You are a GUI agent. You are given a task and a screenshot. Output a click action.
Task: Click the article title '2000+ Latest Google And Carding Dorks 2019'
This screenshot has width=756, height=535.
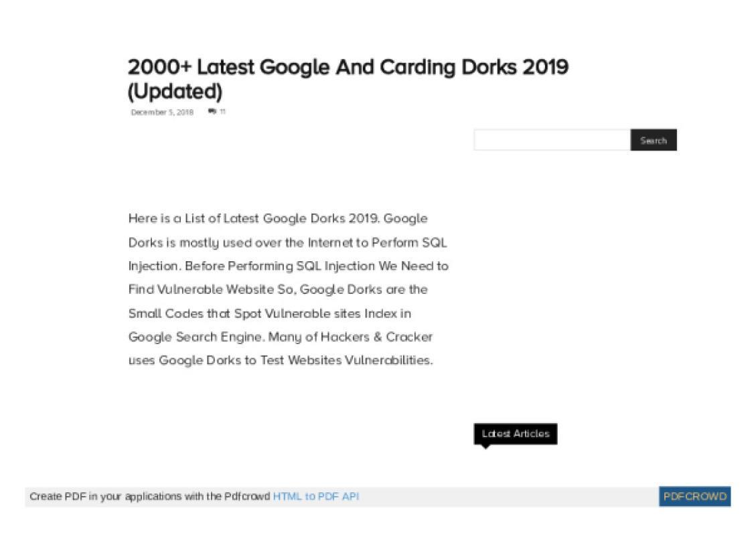point(348,67)
